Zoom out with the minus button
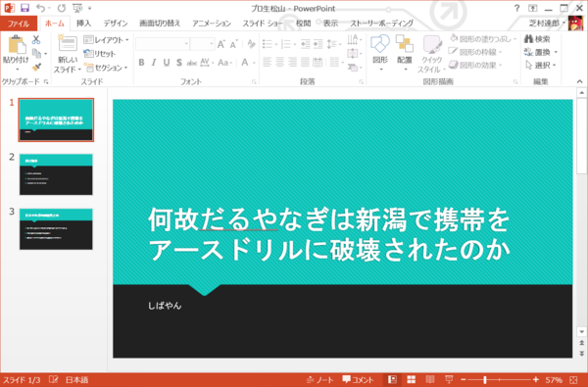Image resolution: width=588 pixels, height=387 pixels. click(464, 379)
